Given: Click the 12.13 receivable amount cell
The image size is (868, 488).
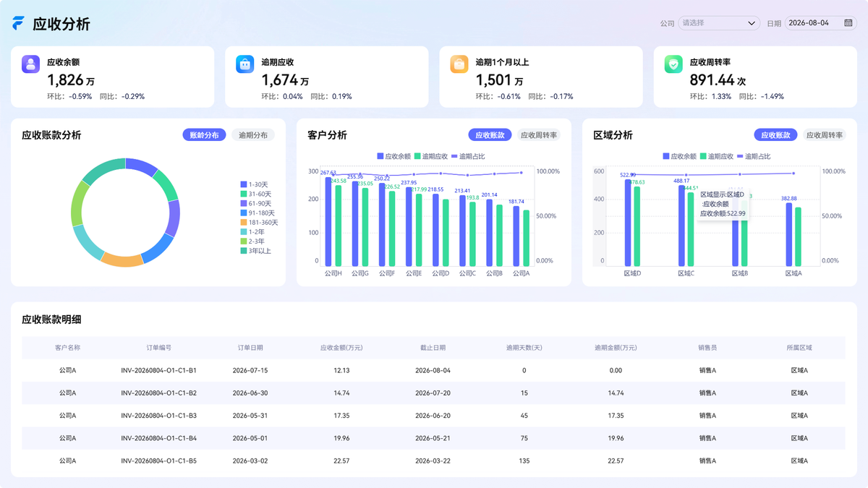Looking at the screenshot, I should [x=341, y=370].
